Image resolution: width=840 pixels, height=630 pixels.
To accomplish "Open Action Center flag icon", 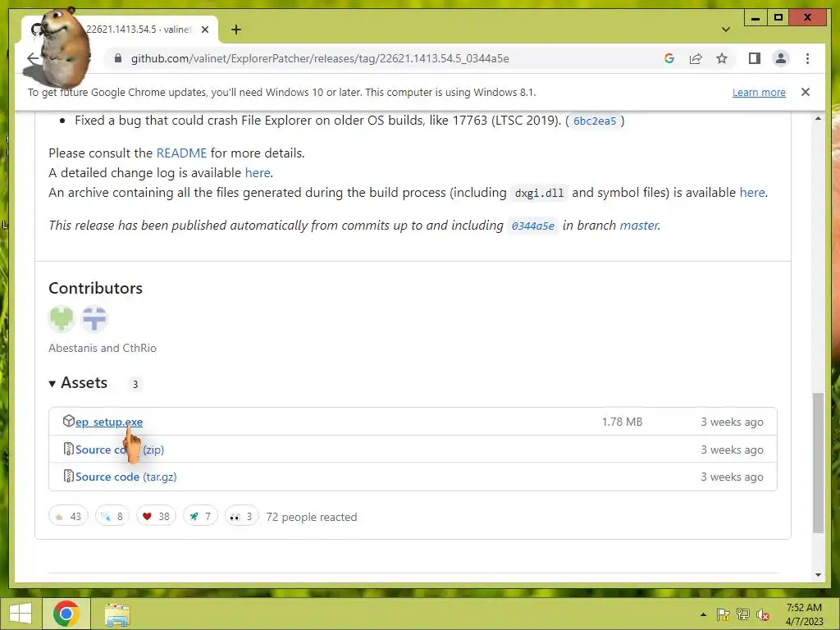I will [723, 614].
